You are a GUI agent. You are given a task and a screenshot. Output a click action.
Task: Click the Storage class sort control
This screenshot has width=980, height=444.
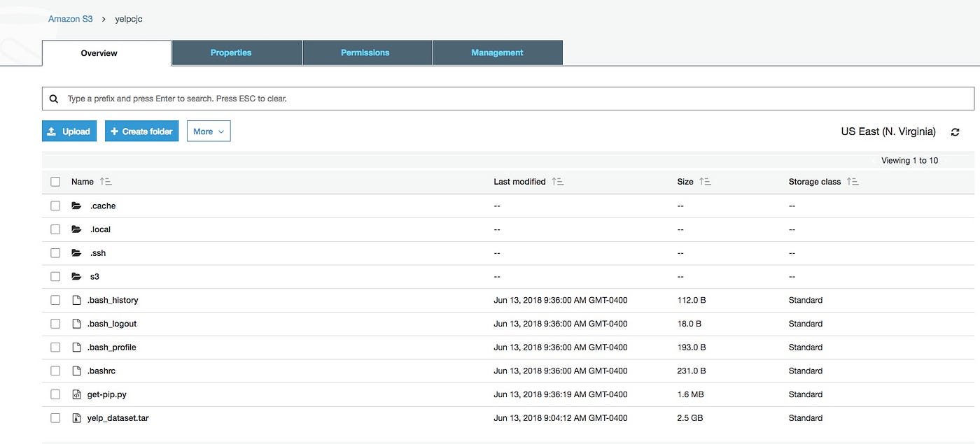pyautogui.click(x=853, y=181)
